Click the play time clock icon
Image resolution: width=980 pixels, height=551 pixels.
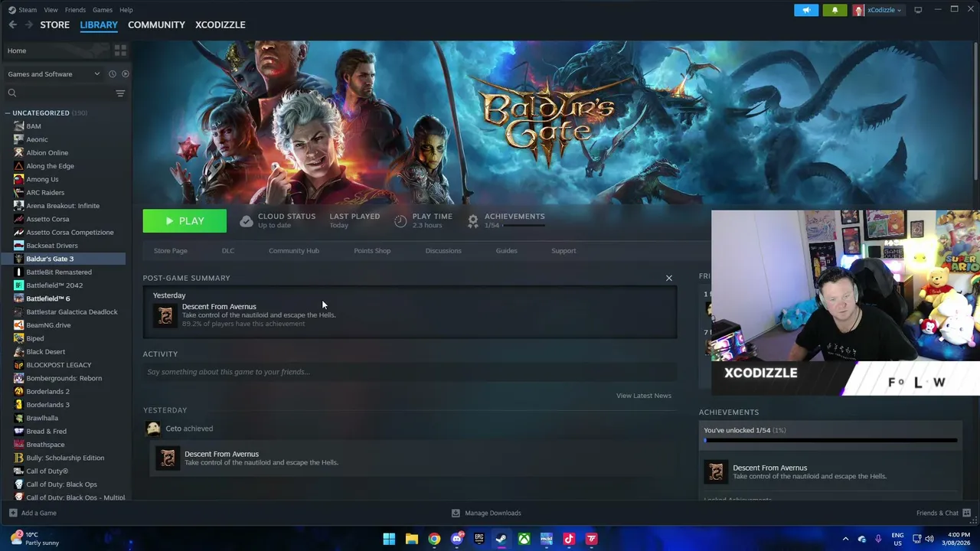pos(400,220)
